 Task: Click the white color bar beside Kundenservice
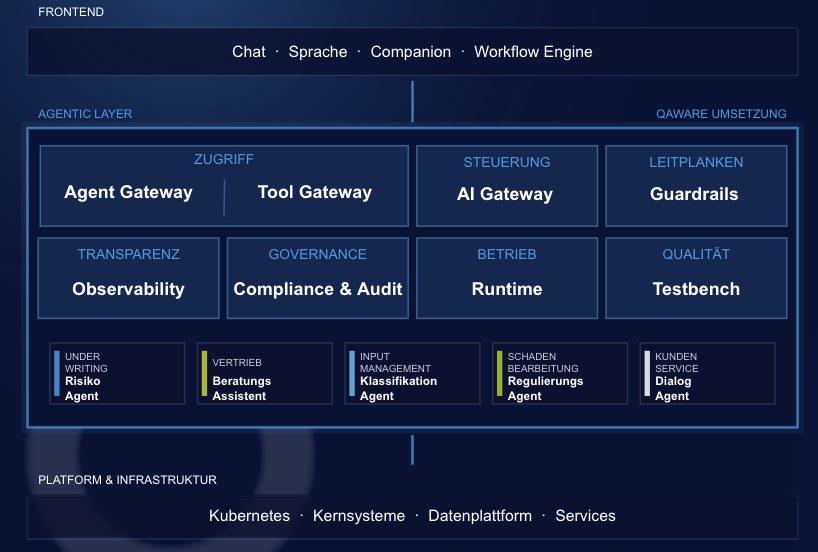point(647,374)
